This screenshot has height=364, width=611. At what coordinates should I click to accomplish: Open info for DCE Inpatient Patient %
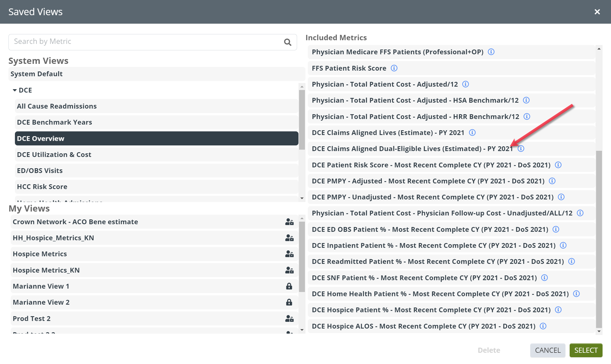pos(563,245)
